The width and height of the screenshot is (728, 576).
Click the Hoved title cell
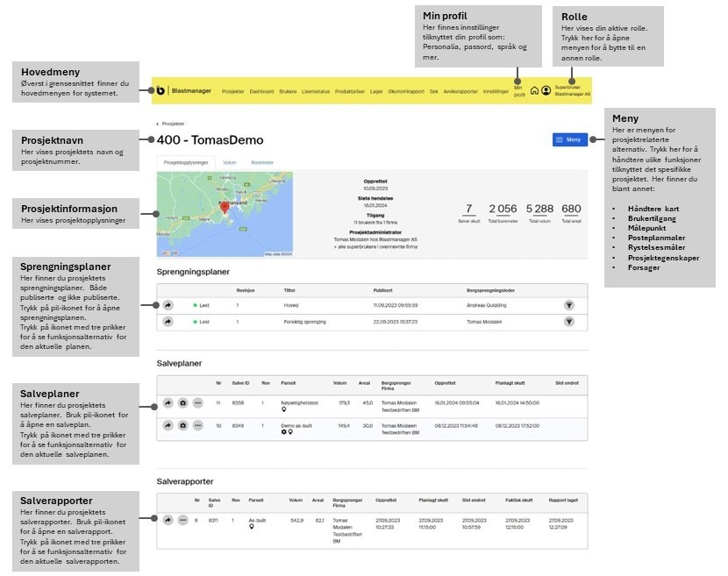click(291, 305)
